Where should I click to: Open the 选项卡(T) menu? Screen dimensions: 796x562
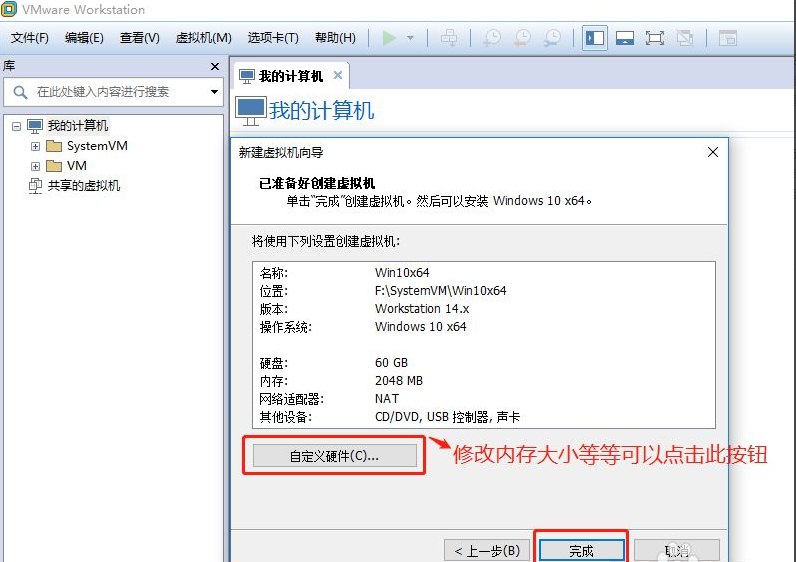click(273, 38)
